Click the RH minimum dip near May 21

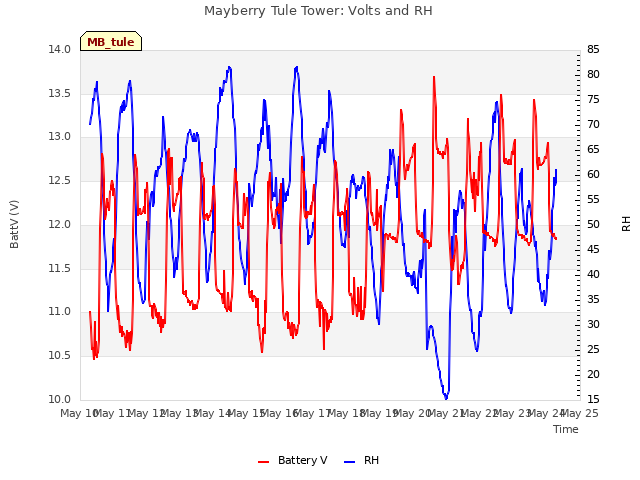pyautogui.click(x=446, y=398)
